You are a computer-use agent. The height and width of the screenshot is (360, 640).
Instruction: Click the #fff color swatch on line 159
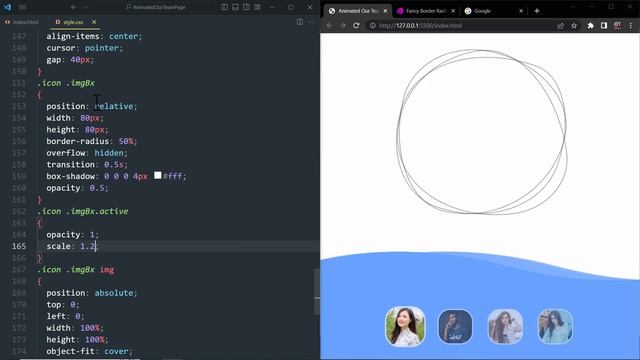pyautogui.click(x=158, y=176)
